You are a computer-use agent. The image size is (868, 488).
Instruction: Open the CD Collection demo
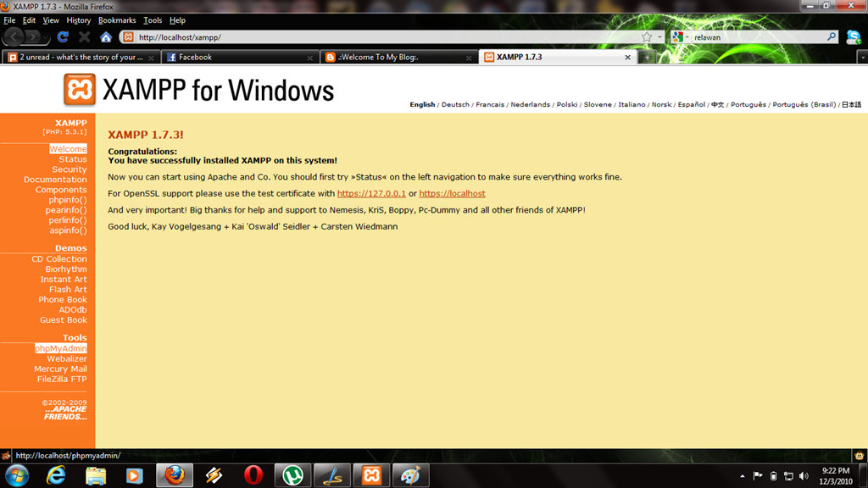(58, 259)
